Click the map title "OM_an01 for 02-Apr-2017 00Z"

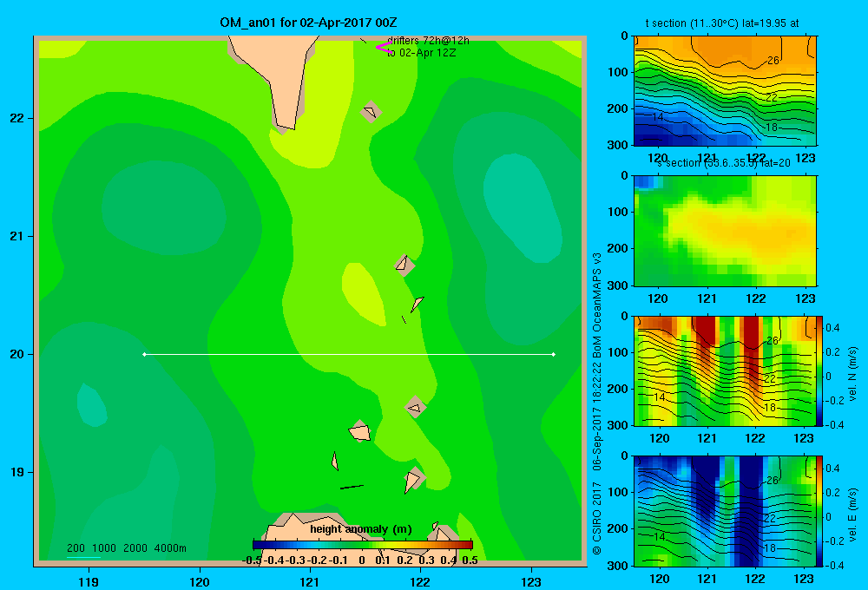tap(308, 23)
